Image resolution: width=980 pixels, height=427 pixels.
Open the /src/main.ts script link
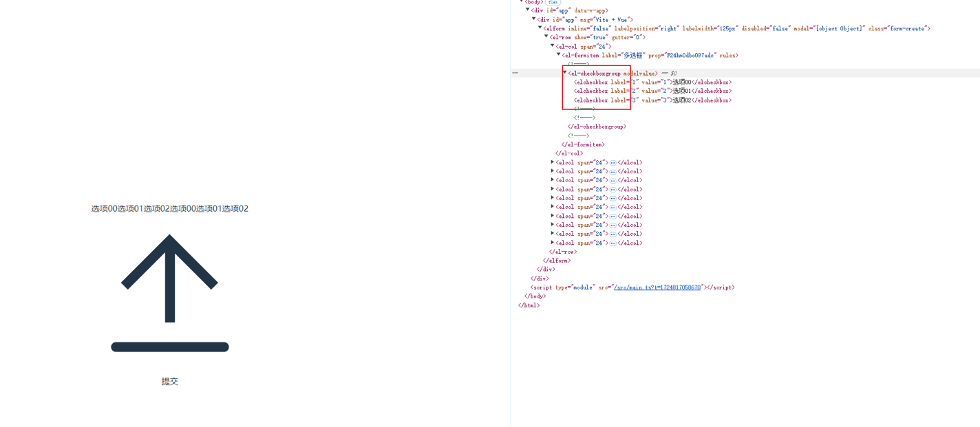[x=657, y=287]
